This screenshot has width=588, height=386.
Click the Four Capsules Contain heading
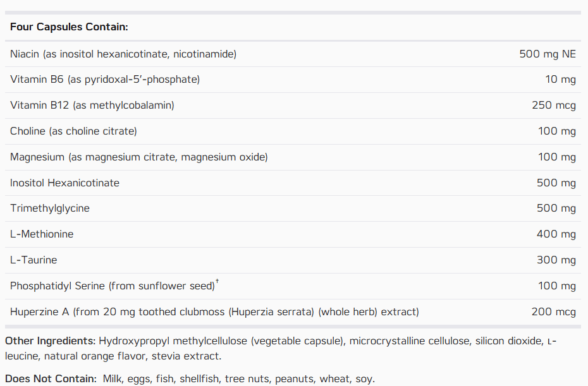pos(69,27)
